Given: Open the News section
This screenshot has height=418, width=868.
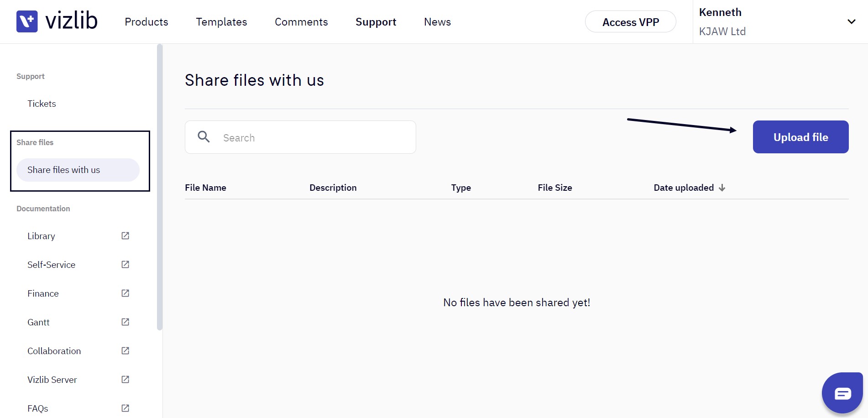Looking at the screenshot, I should [437, 22].
